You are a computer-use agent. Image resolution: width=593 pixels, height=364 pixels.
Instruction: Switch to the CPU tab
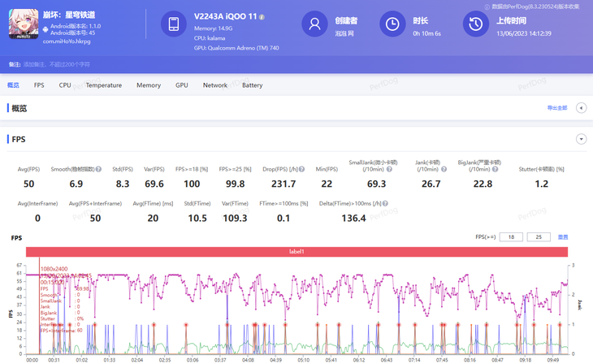(65, 85)
